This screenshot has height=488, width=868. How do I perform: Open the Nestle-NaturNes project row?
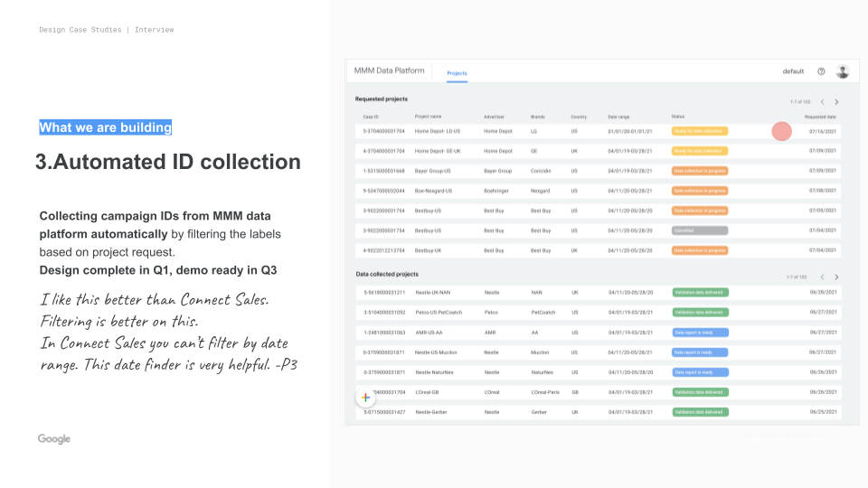pos(598,372)
